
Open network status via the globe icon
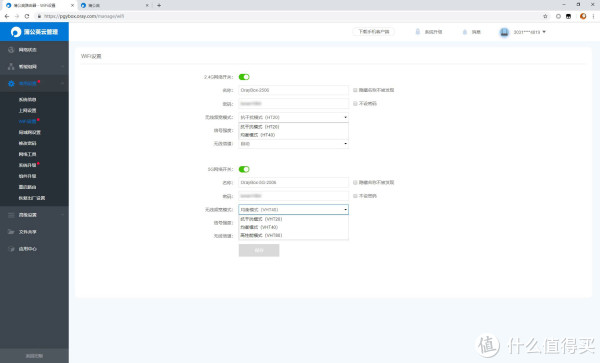(11, 50)
